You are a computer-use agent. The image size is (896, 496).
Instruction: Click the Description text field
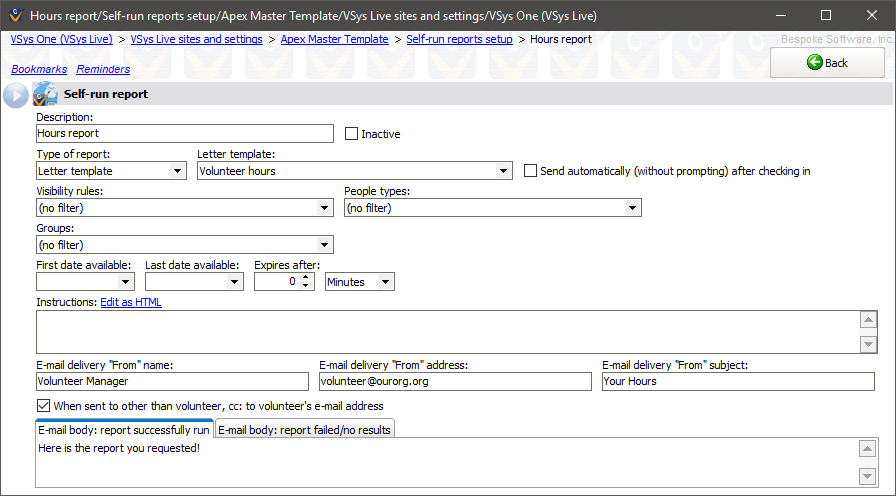click(184, 133)
